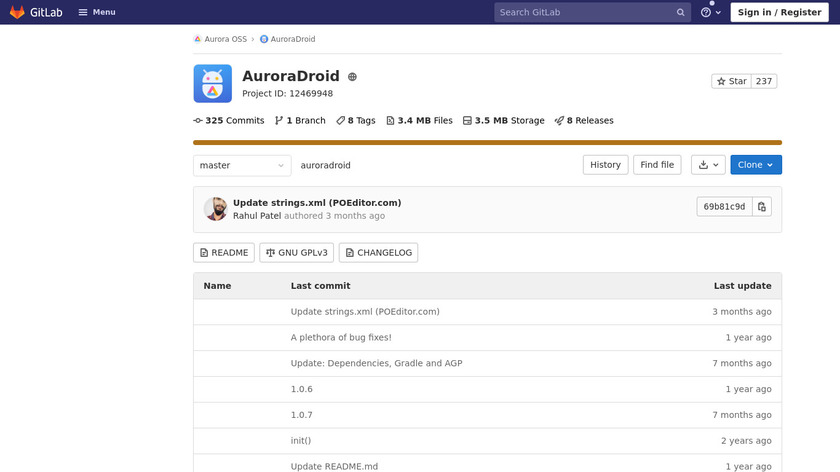The width and height of the screenshot is (840, 472).
Task: Open the CHANGELOG button
Action: click(x=378, y=253)
